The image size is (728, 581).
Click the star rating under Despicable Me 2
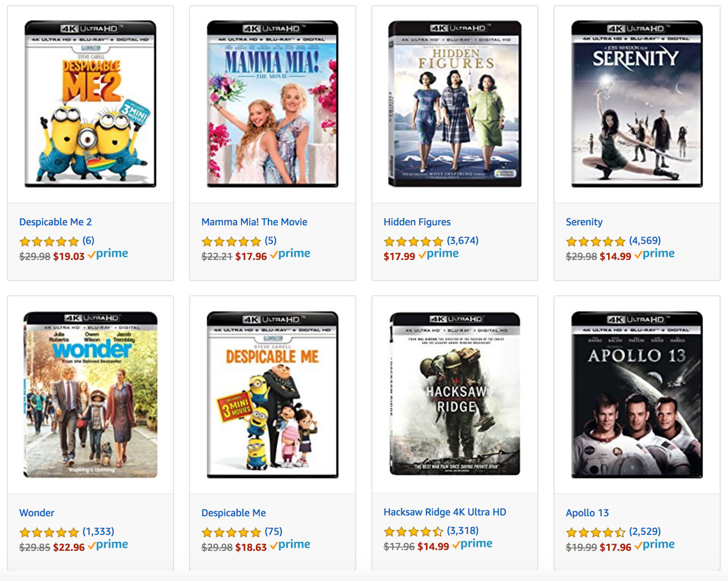click(x=49, y=241)
